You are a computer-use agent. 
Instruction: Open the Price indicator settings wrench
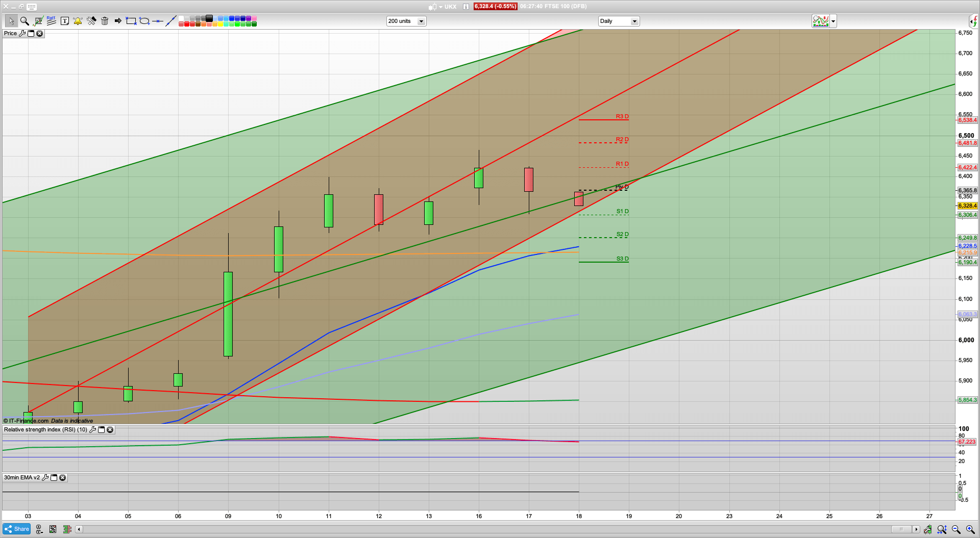(23, 33)
